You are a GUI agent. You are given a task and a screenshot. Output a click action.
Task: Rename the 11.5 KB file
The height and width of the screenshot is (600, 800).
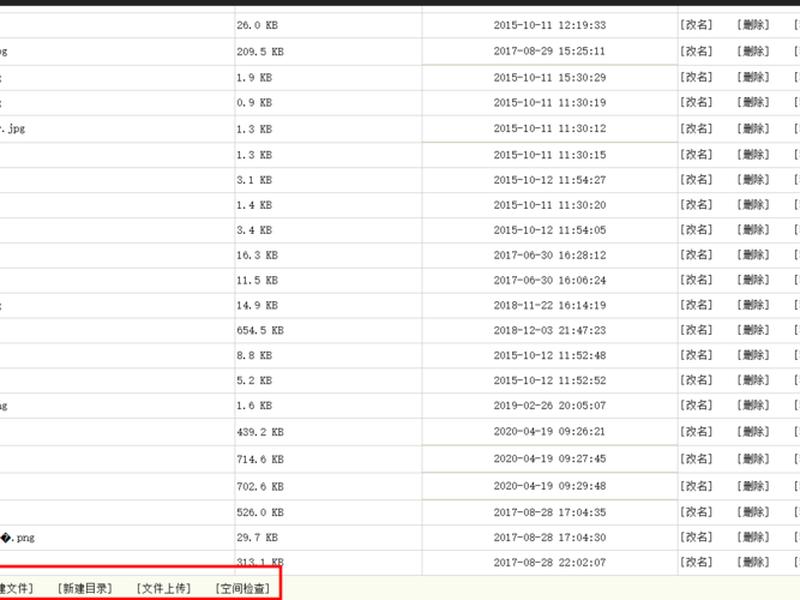(696, 280)
